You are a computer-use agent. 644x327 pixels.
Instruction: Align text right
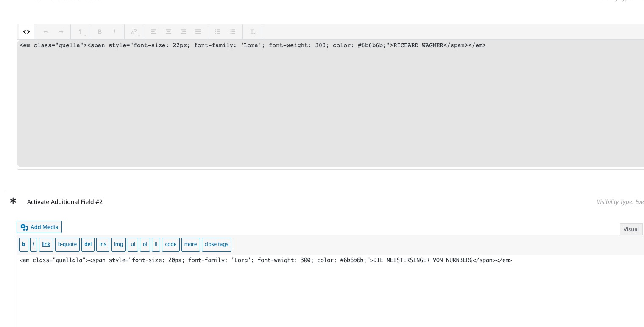point(183,32)
